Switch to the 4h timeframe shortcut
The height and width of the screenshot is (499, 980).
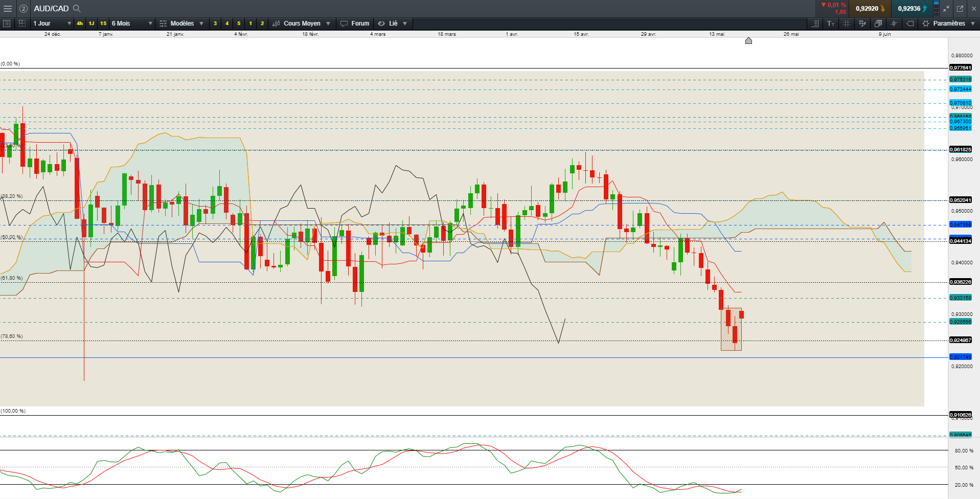tap(80, 24)
